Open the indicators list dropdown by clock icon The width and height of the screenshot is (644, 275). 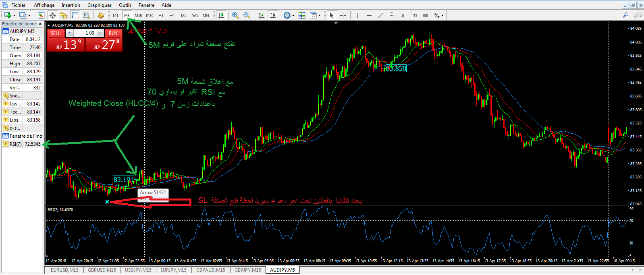293,16
